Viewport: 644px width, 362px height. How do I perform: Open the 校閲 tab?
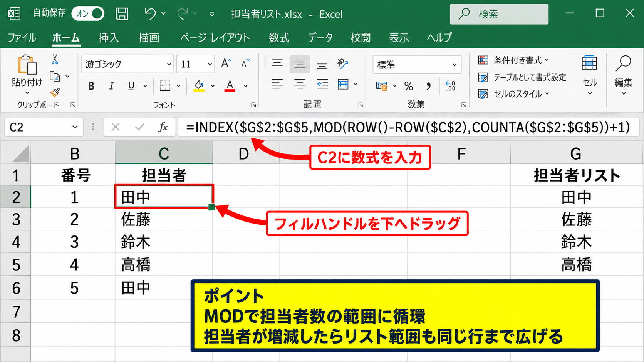[x=361, y=38]
